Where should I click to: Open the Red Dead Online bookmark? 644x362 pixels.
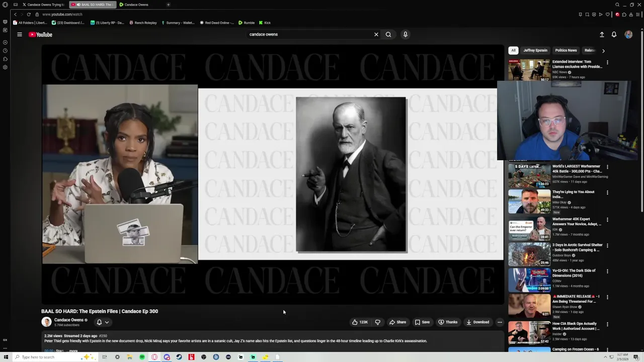(x=216, y=23)
